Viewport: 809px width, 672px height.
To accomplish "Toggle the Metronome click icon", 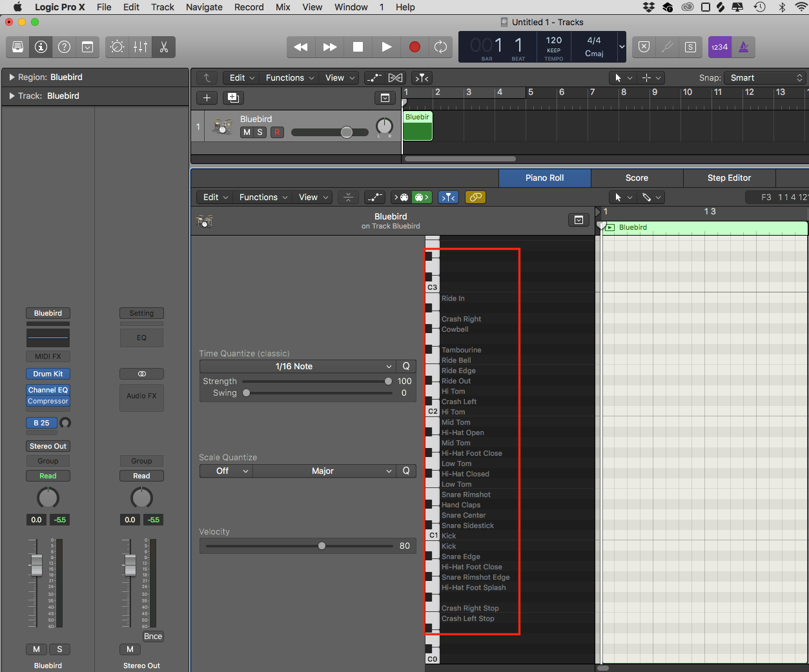I will coord(743,46).
